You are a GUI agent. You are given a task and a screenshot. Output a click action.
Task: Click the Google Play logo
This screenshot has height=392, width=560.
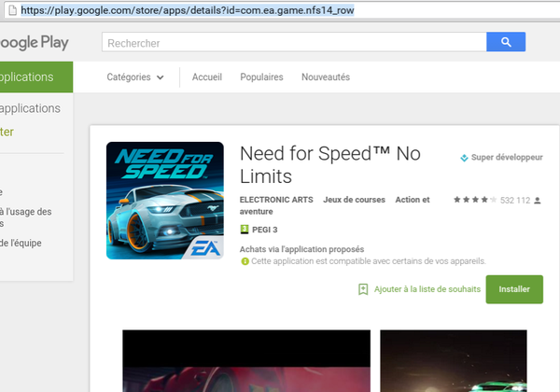(35, 43)
